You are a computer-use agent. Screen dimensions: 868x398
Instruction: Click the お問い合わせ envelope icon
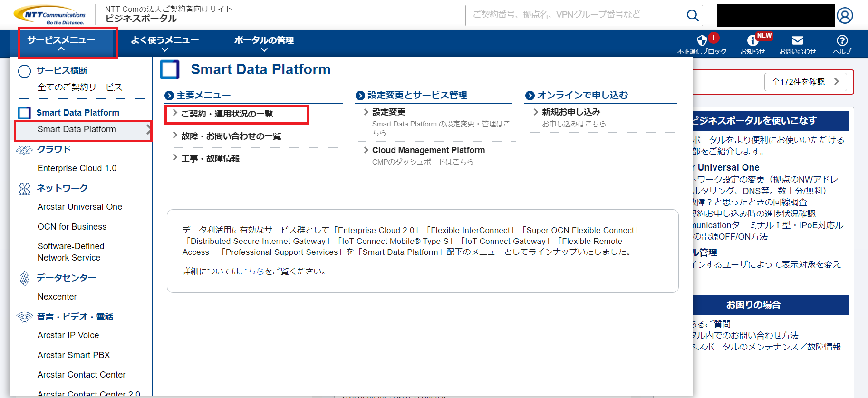[797, 41]
